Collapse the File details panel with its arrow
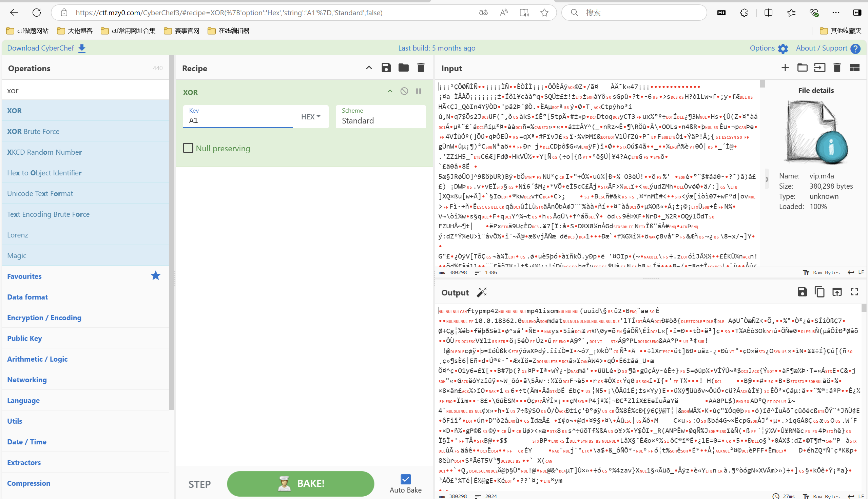 coord(767,179)
